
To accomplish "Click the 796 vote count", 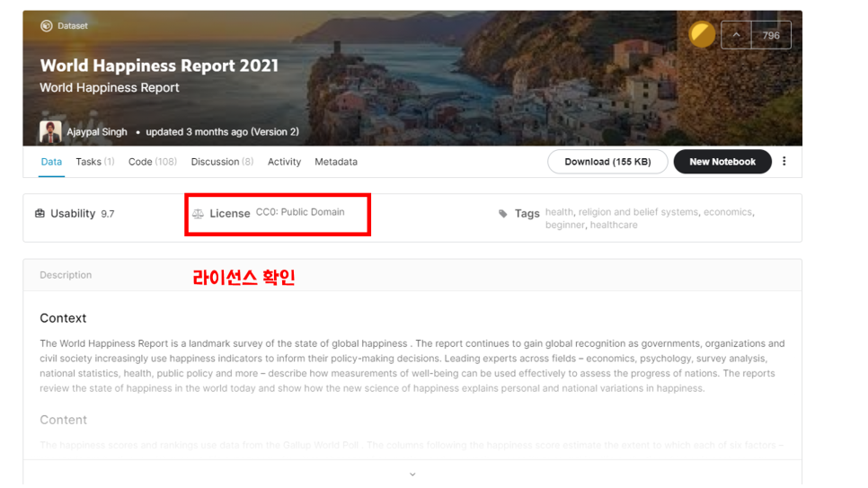I will tap(771, 35).
